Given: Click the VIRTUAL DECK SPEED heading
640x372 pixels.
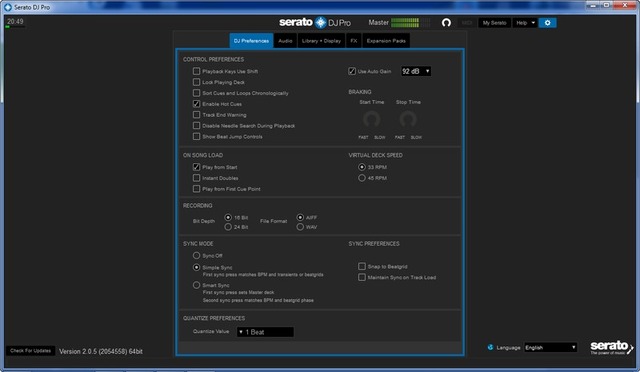Looking at the screenshot, I should (376, 155).
